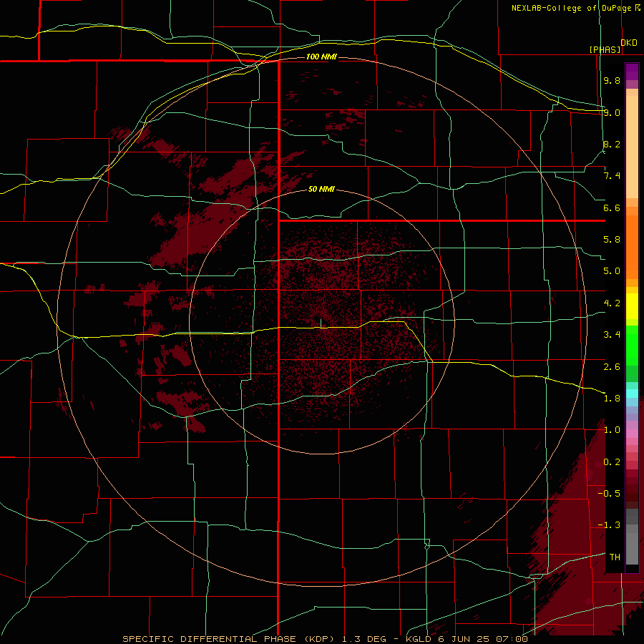
Task: Click the bright green segment of the color bar
Action: tap(632, 345)
